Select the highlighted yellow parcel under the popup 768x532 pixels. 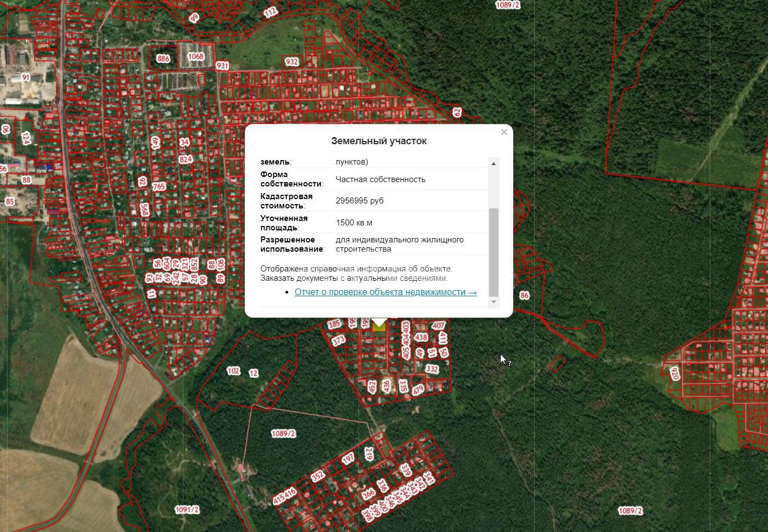(x=379, y=327)
